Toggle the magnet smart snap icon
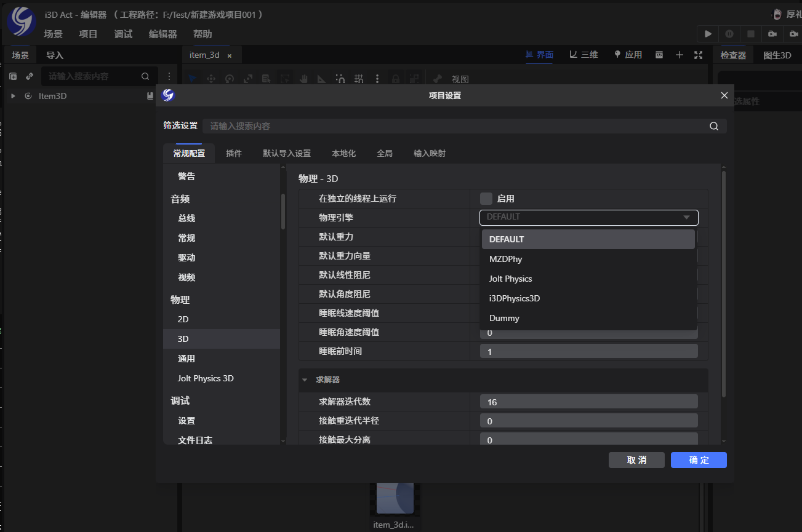This screenshot has height=532, width=802. (340, 79)
